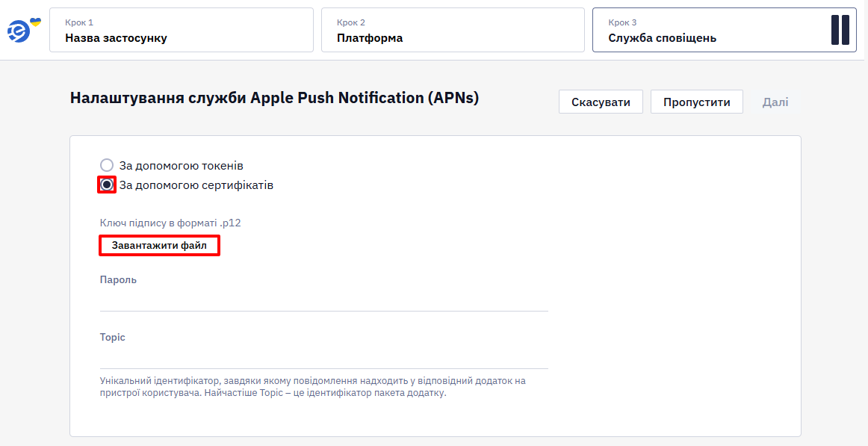
Task: Click the За допомогою сертифікатів label text
Action: pos(196,185)
